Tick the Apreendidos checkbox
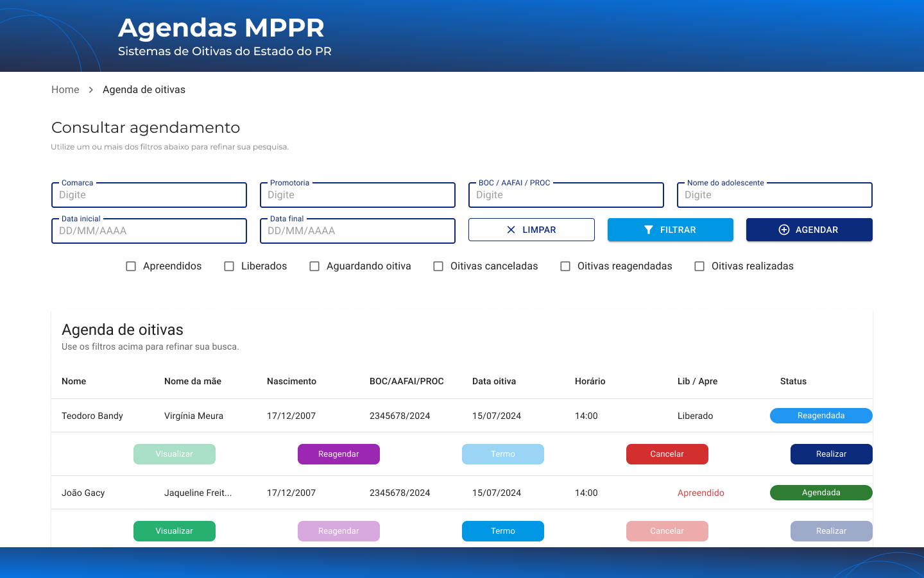924x578 pixels. coord(131,266)
